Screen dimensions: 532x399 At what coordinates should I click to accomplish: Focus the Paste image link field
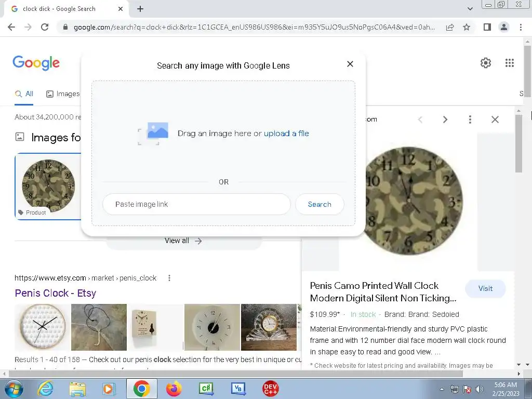[x=196, y=204]
